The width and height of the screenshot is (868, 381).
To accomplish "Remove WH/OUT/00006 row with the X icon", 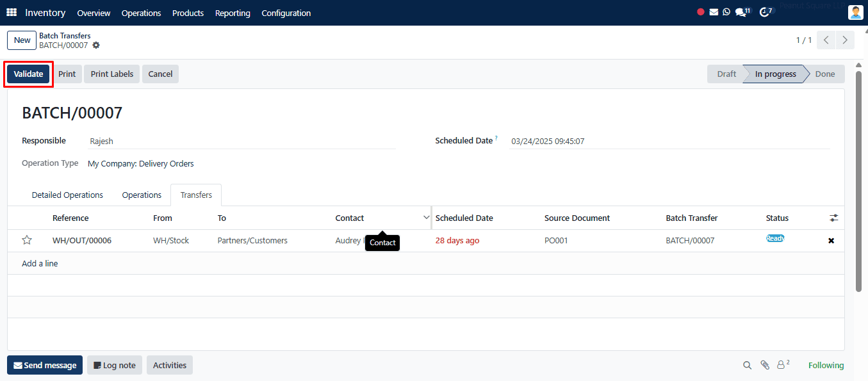I will [x=831, y=241].
